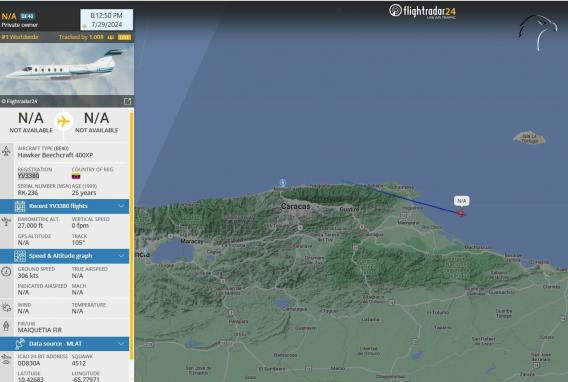Screen dimensions: 568x382
Task: Click the Caracas city label on map
Action: coord(296,206)
